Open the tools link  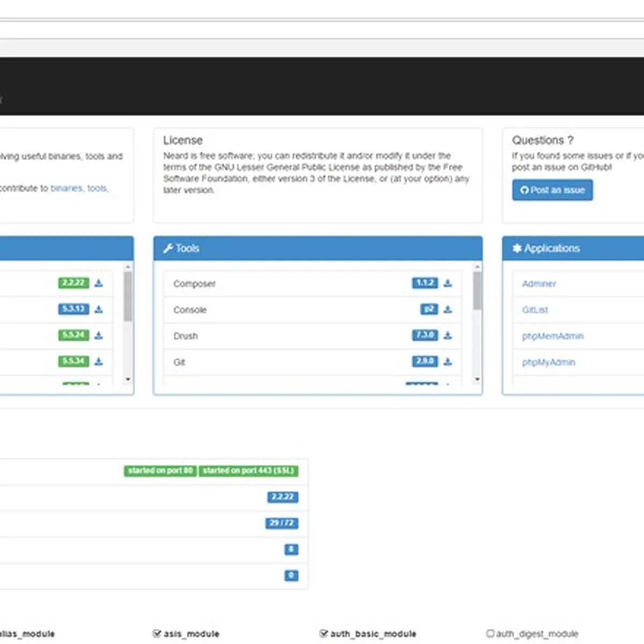point(97,188)
